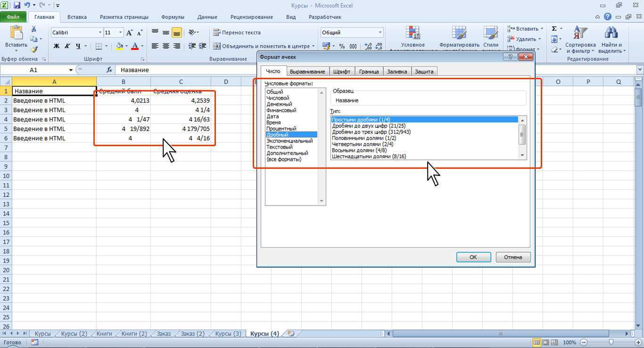The image size is (644, 348).
Task: Toggle bold Ж formatting
Action: [x=57, y=46]
